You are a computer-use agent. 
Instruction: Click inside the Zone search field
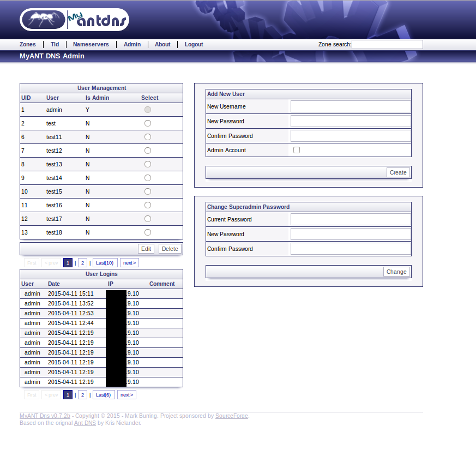pos(387,44)
